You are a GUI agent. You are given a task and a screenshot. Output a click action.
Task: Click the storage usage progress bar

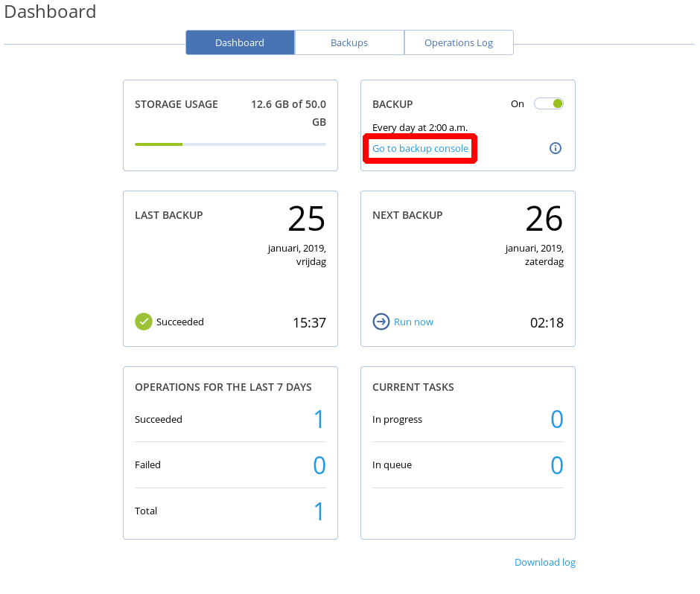[230, 144]
